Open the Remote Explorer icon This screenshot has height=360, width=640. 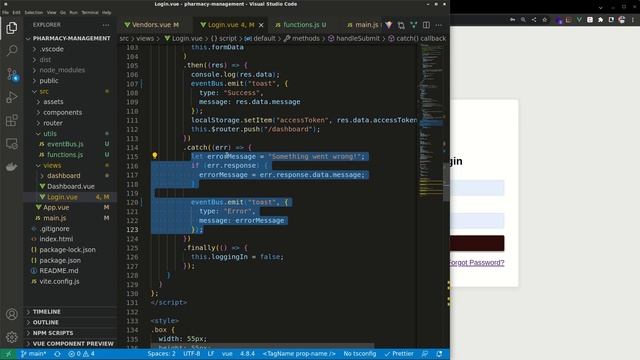point(12,144)
